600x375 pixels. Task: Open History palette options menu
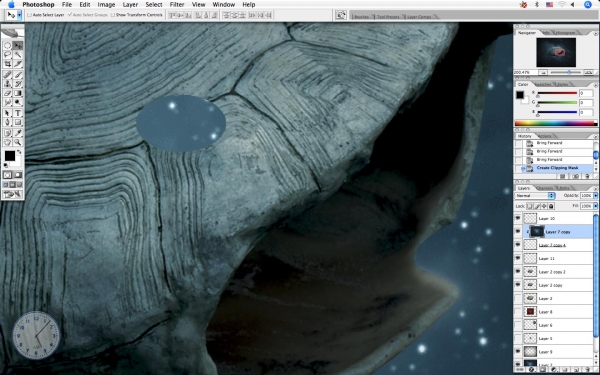tap(595, 137)
